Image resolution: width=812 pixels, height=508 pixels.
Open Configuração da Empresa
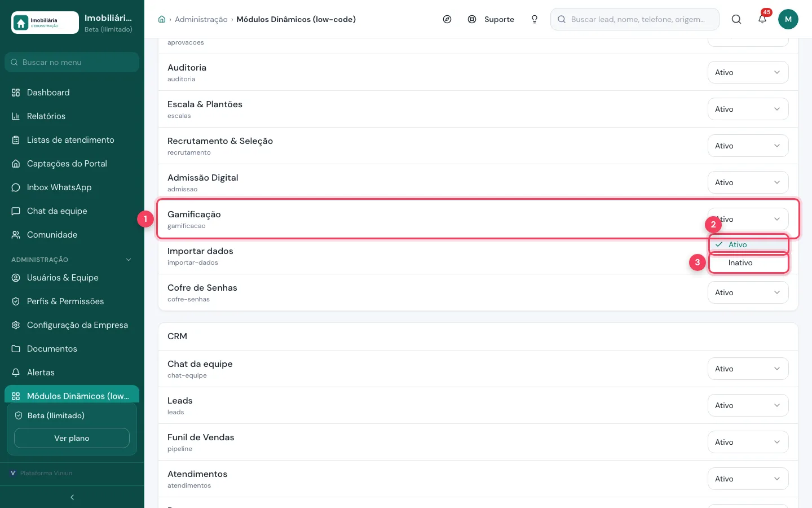72,325
